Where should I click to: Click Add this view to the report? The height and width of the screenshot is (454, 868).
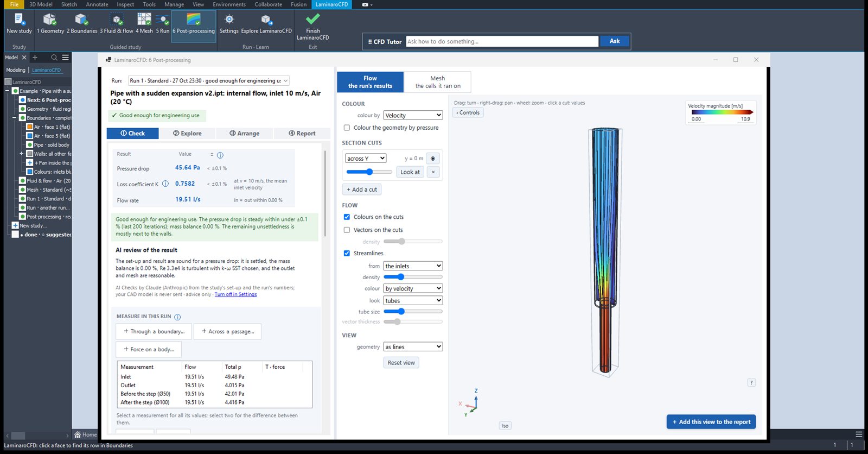point(711,422)
